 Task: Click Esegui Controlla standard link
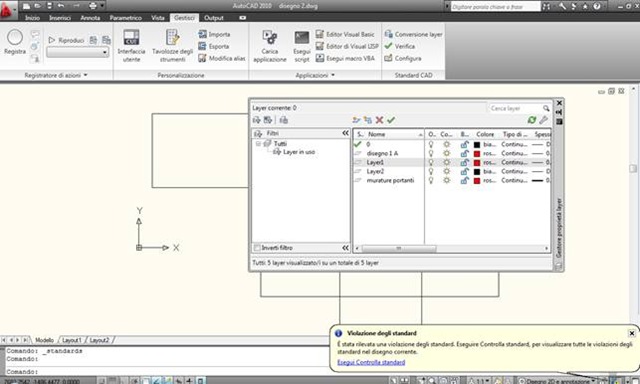(x=371, y=362)
